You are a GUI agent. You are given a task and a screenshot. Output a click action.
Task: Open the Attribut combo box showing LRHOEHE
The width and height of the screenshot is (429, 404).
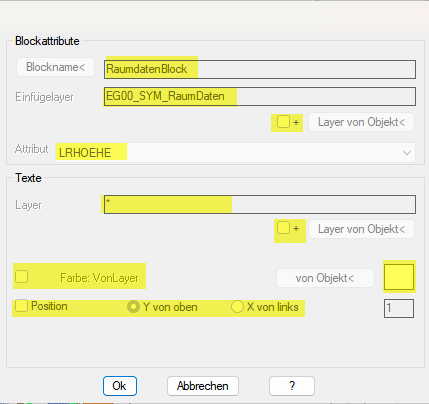[235, 153]
